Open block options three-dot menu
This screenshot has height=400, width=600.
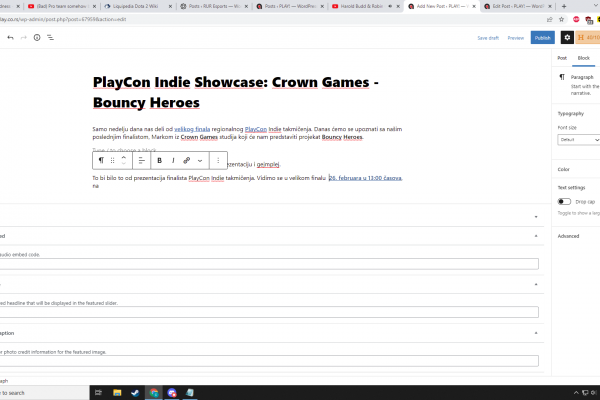click(218, 160)
